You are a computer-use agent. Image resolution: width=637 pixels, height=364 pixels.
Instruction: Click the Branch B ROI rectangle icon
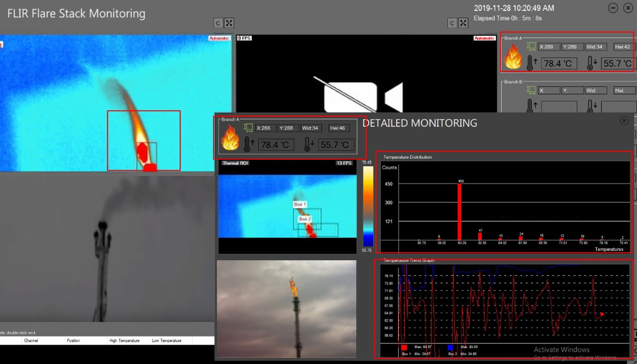click(x=531, y=90)
